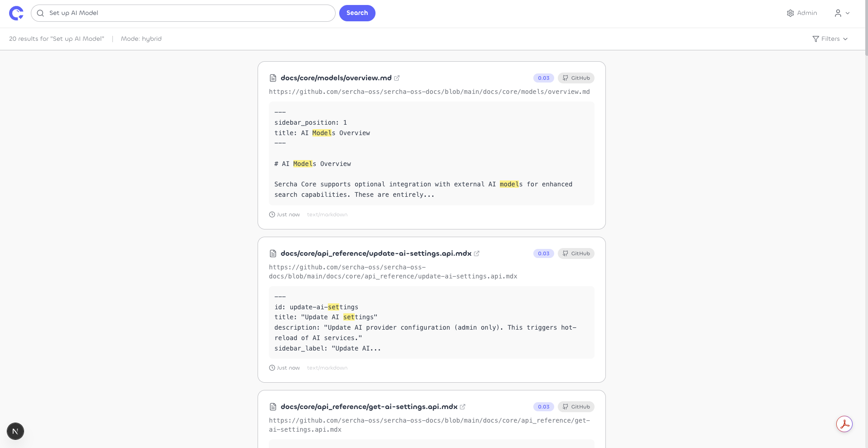Click the page vertical scrollbar
Screen dimensions: 868x448
click(x=866, y=27)
